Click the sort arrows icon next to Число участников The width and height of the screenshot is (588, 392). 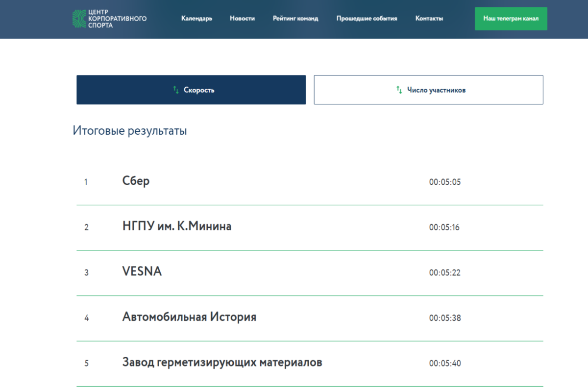pyautogui.click(x=399, y=90)
